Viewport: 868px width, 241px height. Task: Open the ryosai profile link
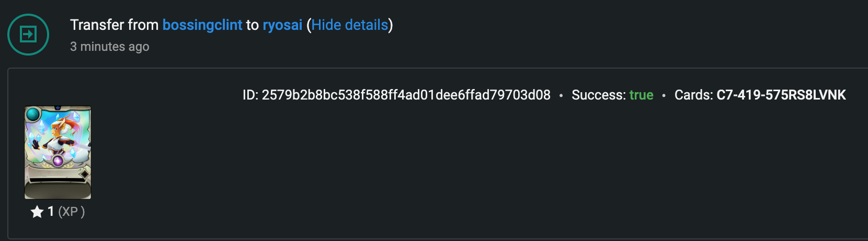tap(282, 25)
